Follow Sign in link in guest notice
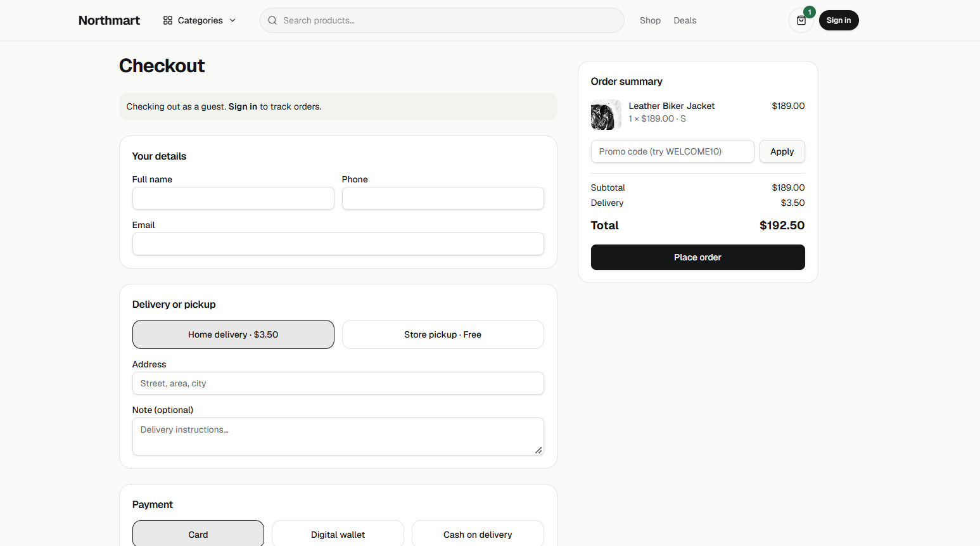The width and height of the screenshot is (980, 546). pos(243,106)
